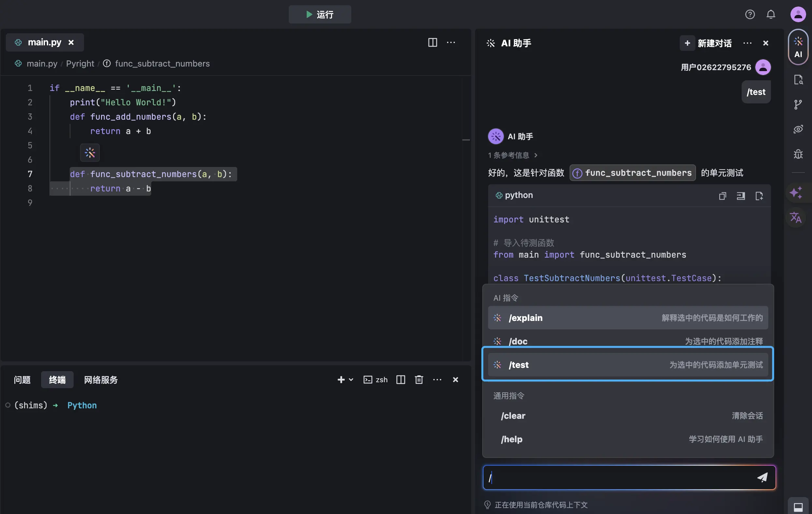Click main.py in the breadcrumb
This screenshot has height=514, width=812.
(42, 64)
